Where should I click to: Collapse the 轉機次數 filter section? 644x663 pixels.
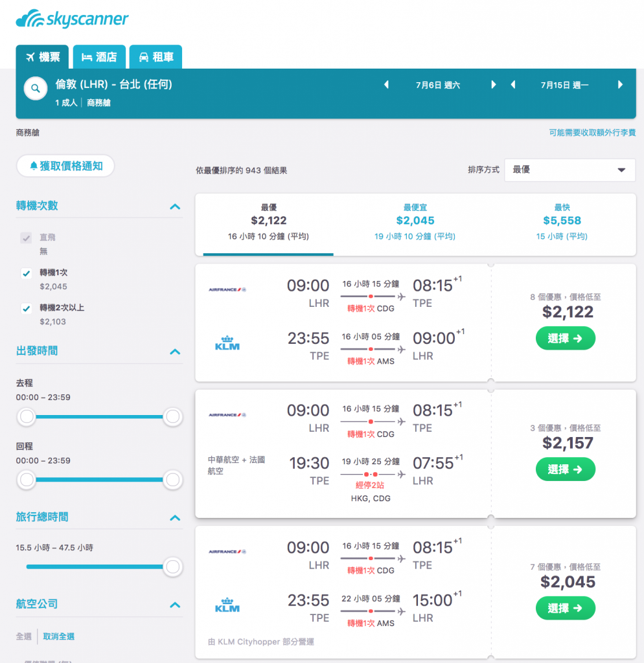pyautogui.click(x=175, y=207)
